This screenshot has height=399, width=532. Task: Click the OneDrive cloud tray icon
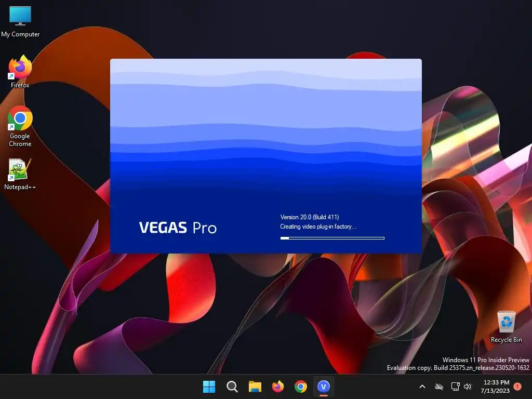[x=439, y=387]
